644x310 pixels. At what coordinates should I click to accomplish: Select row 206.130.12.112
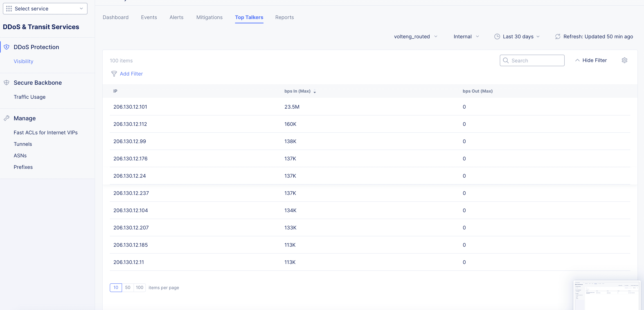[370, 124]
